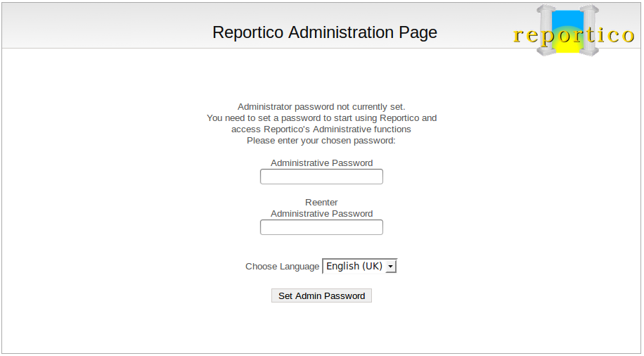Click the Set Admin Password button
Screen dimensions: 644x356
[x=321, y=295]
